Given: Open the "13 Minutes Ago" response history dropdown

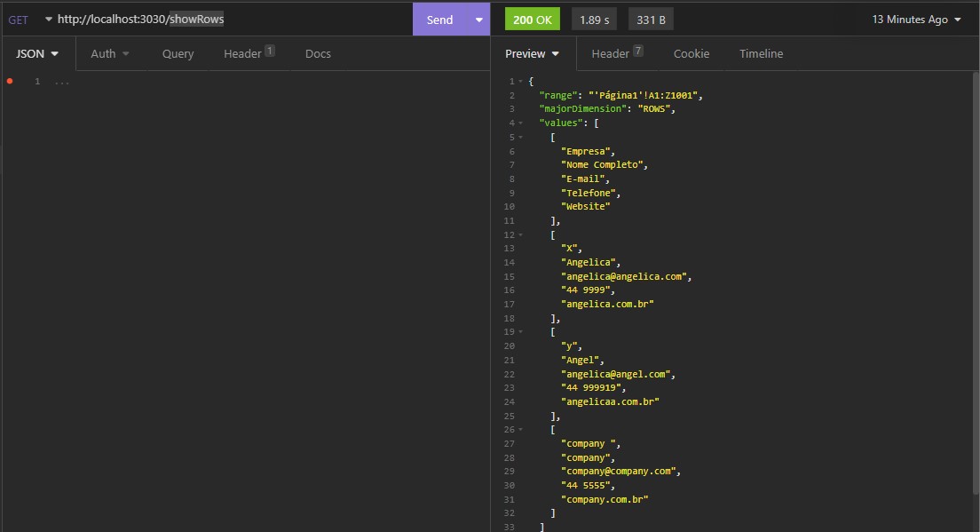Looking at the screenshot, I should tap(914, 19).
